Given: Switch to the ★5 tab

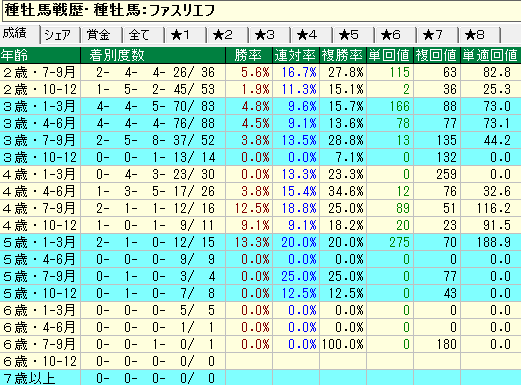Looking at the screenshot, I should tap(354, 35).
